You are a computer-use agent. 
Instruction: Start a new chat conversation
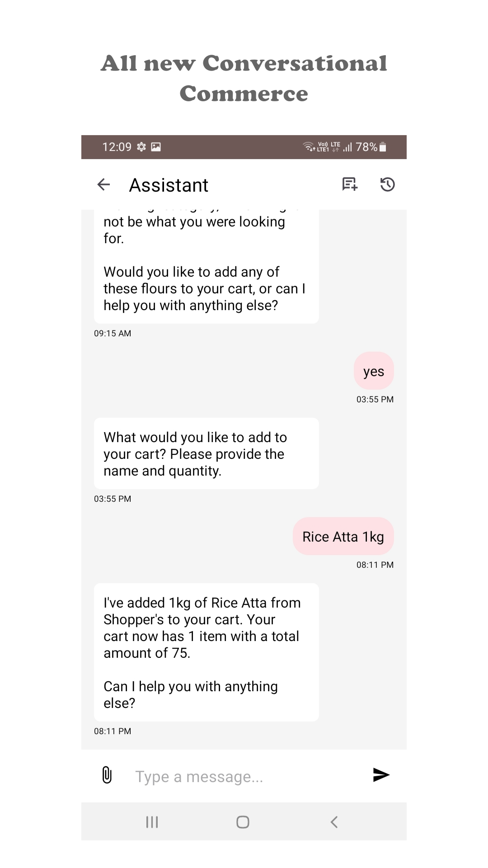(350, 184)
